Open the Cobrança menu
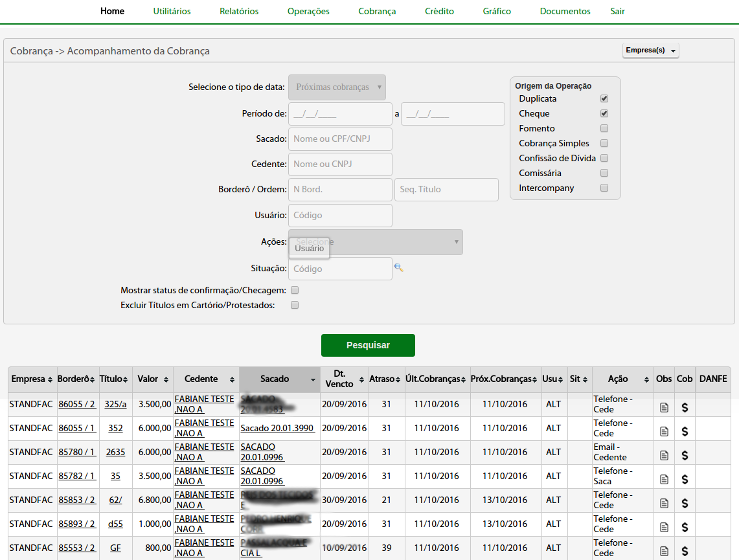 click(x=377, y=11)
